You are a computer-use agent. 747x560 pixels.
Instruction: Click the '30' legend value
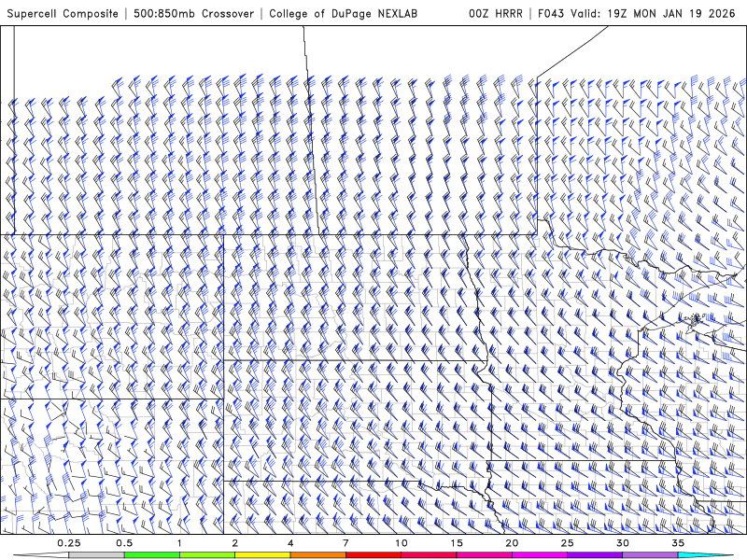[x=623, y=543]
